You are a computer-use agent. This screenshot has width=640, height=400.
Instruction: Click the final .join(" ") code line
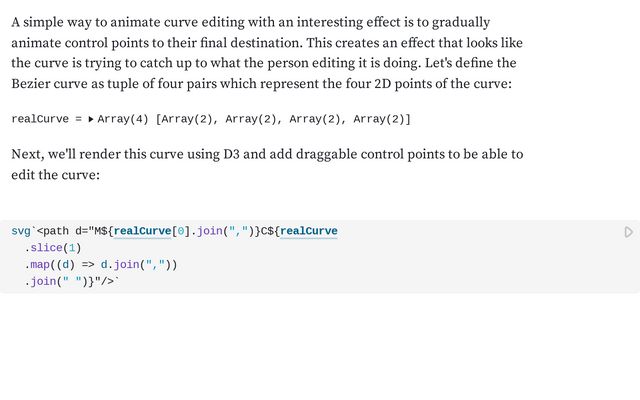[72, 282]
